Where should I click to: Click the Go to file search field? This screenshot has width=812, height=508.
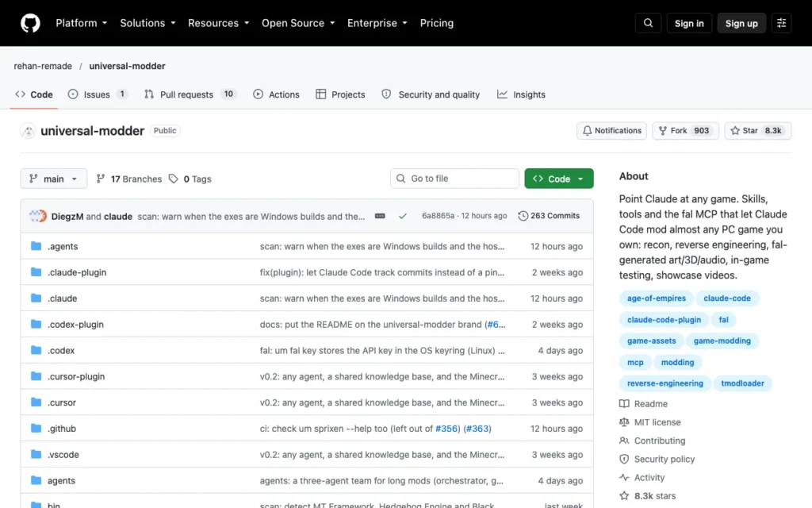[x=454, y=179]
